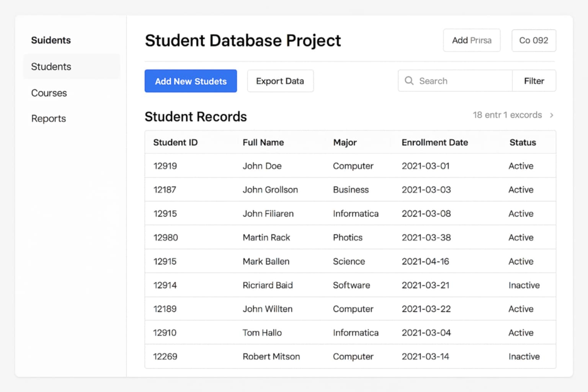Click the Add New Studets button
This screenshot has height=392, width=588.
[191, 81]
